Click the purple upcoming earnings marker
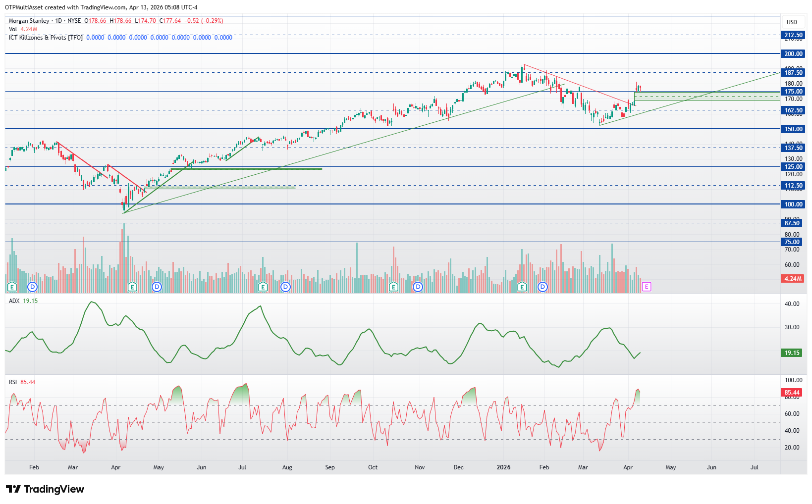This screenshot has width=812, height=504. coord(647,287)
